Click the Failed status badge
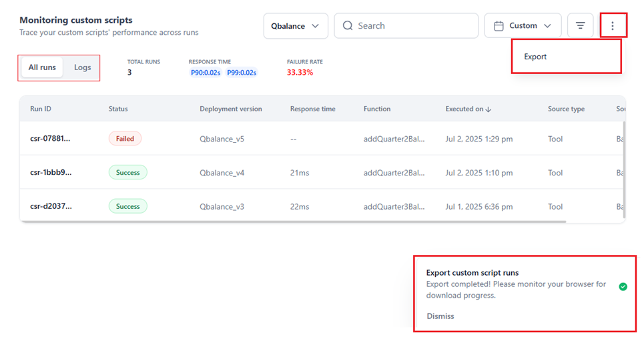 pyautogui.click(x=125, y=139)
